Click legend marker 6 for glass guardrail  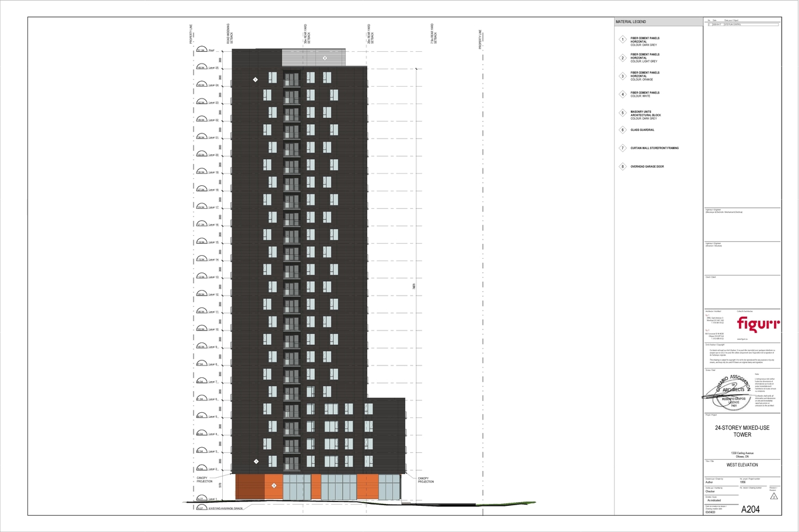(x=622, y=130)
